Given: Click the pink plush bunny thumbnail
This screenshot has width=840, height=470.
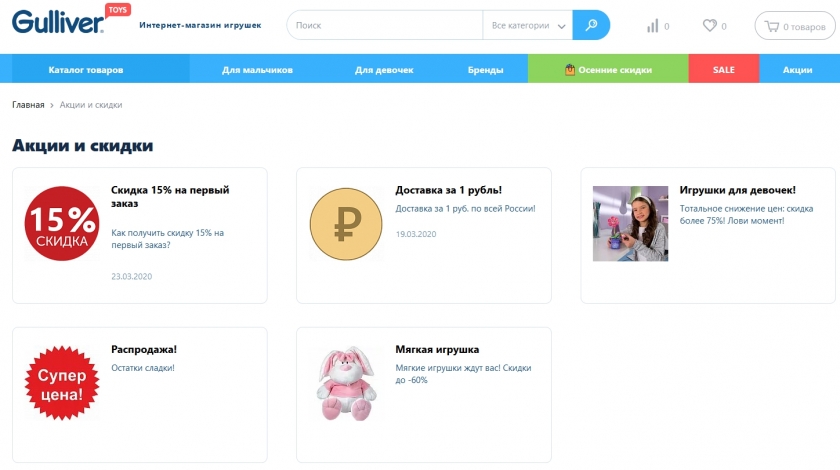Looking at the screenshot, I should [346, 384].
